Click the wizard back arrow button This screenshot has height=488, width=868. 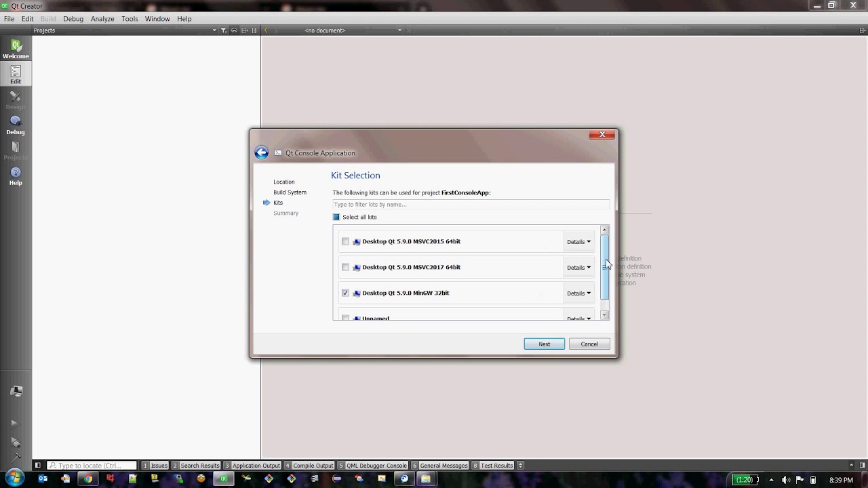click(x=261, y=152)
